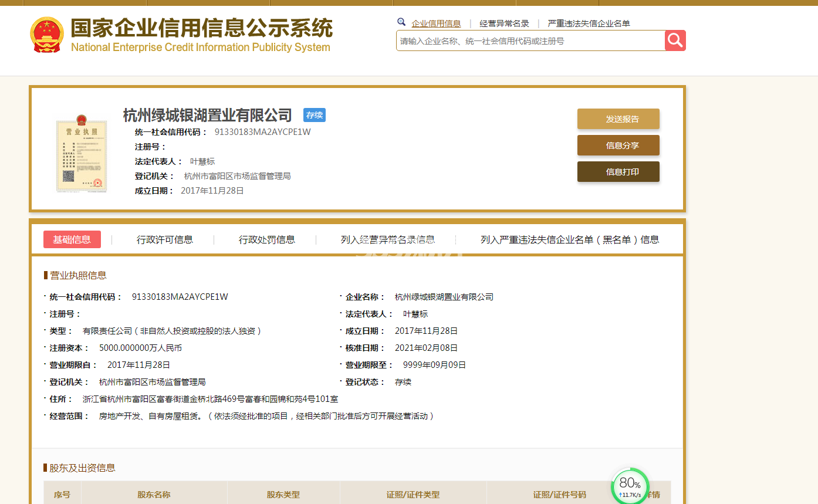Click the header establishment date 2017年11月28日

tap(212, 191)
